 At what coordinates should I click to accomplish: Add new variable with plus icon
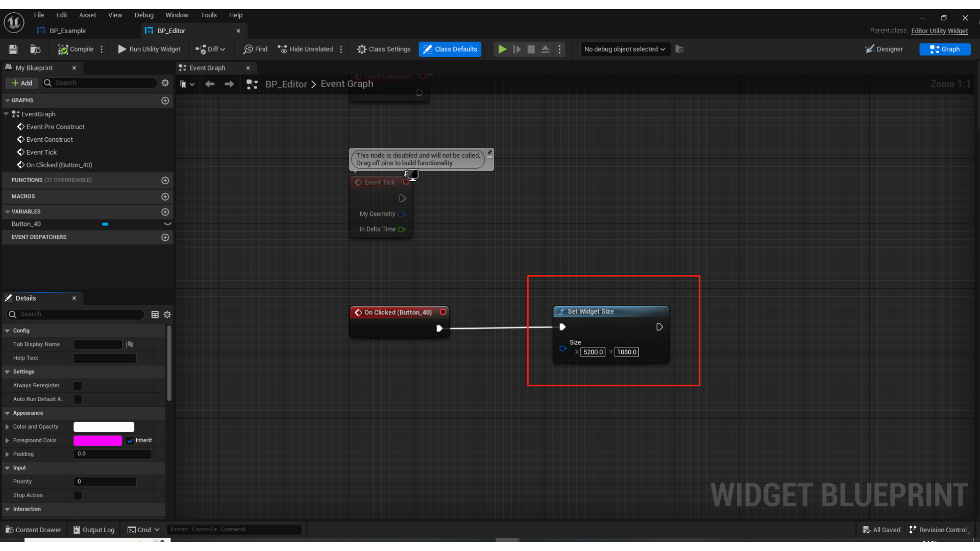click(x=165, y=212)
